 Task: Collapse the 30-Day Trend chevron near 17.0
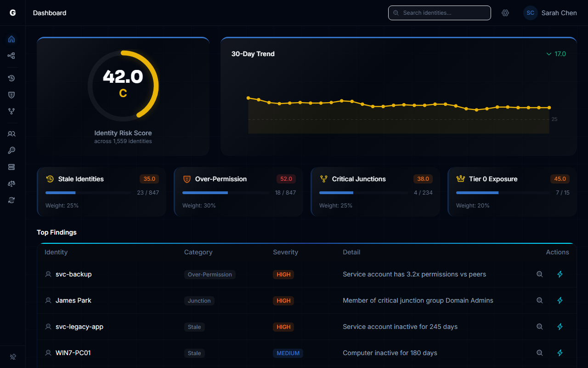tap(548, 54)
